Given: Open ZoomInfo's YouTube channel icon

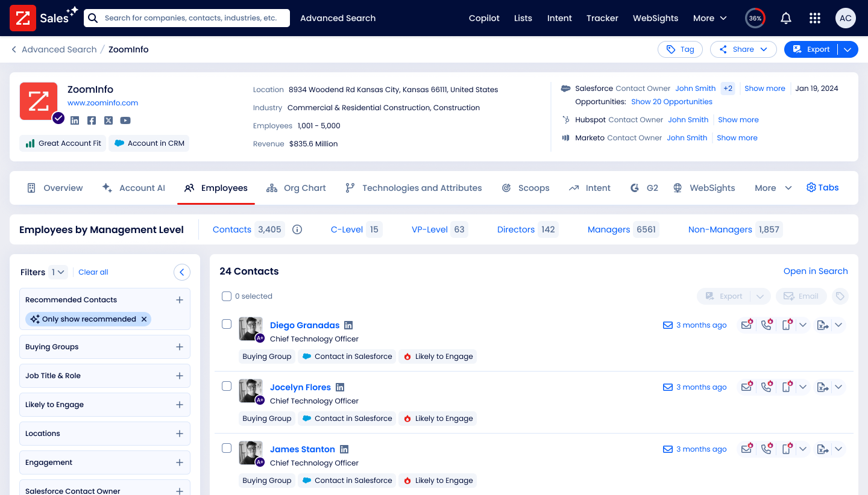Looking at the screenshot, I should 125,120.
